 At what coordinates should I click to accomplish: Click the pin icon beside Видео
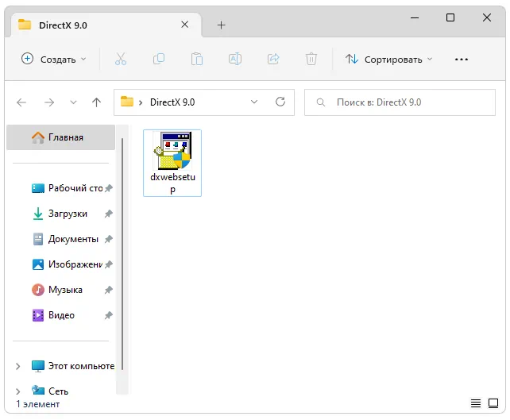click(109, 315)
